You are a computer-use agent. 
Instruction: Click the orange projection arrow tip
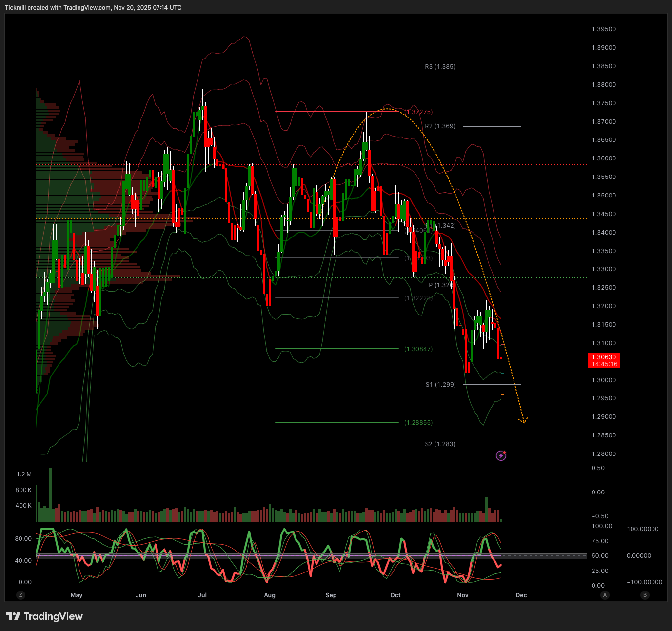(523, 420)
